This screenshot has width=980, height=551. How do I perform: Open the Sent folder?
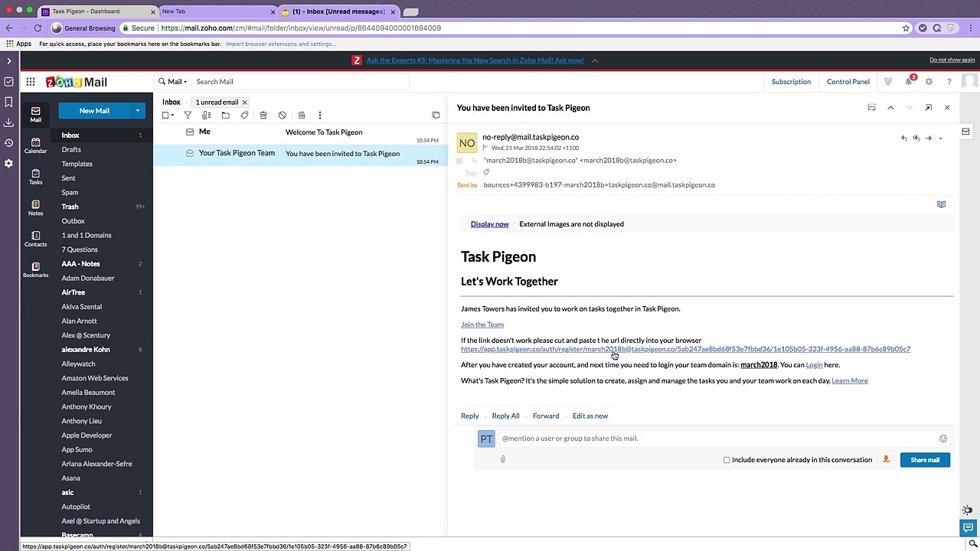(69, 178)
